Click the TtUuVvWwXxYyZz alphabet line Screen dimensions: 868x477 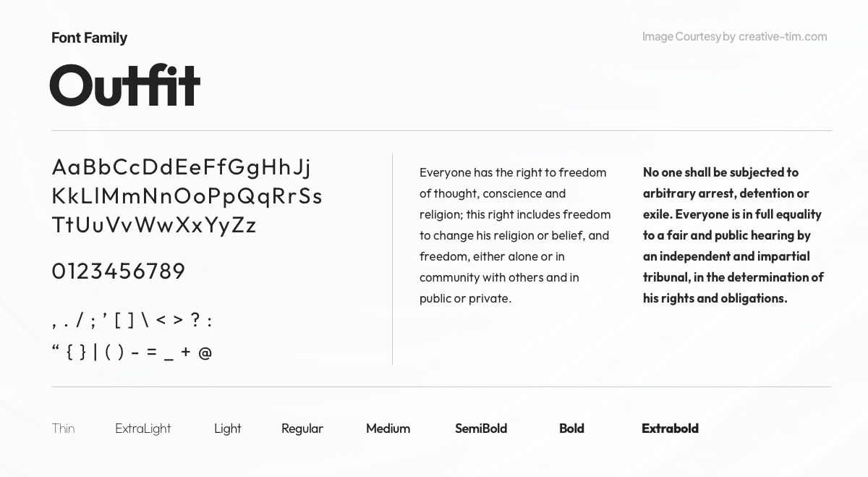154,225
